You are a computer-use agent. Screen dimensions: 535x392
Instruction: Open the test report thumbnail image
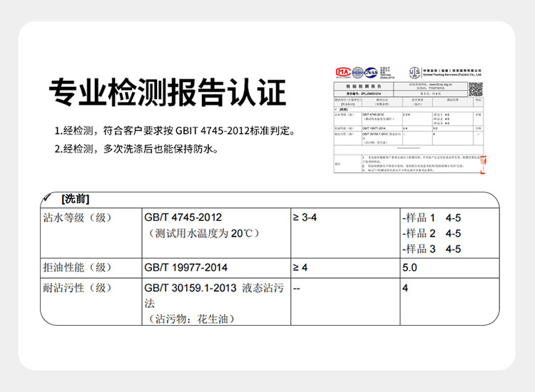point(409,120)
